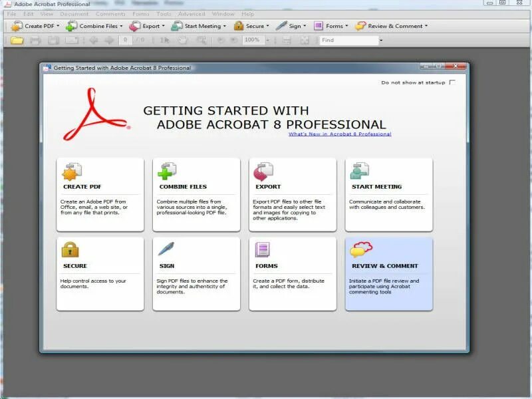Expand the Create PDF dropdown arrow
The width and height of the screenshot is (532, 399).
pyautogui.click(x=58, y=26)
